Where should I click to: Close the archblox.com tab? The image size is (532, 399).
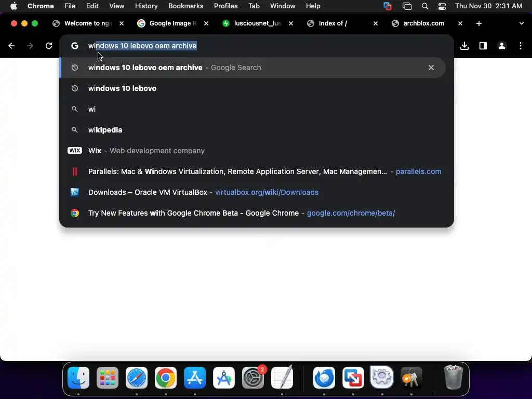[x=460, y=23]
